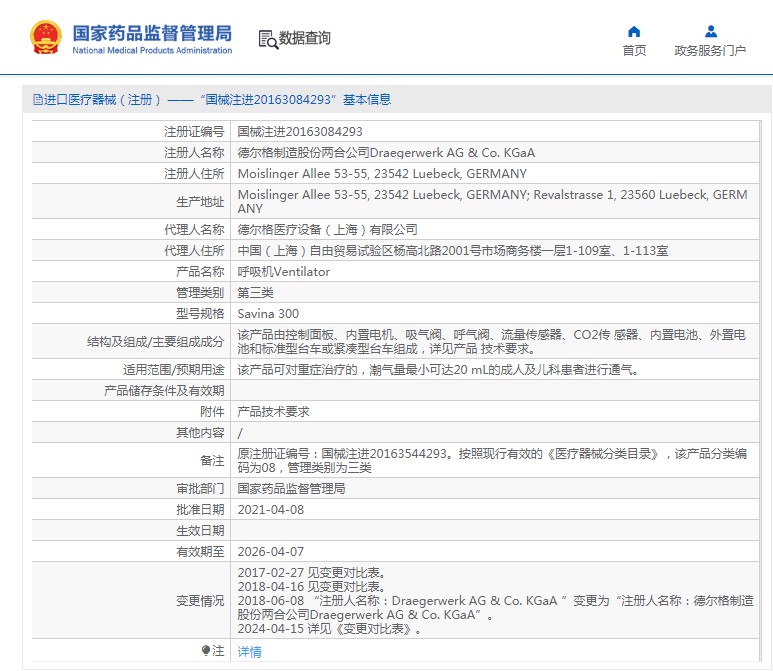Click the 注册证编号 label
773x671 pixels.
194,132
